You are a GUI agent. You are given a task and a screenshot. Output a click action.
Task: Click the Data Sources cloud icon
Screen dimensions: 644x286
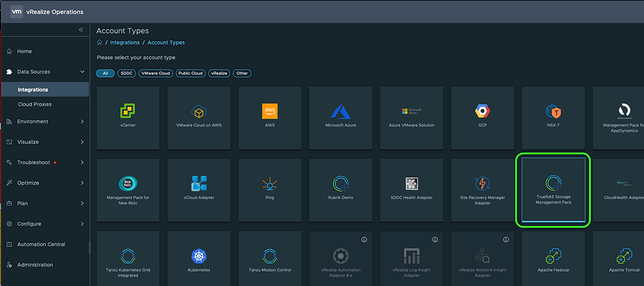(9, 72)
